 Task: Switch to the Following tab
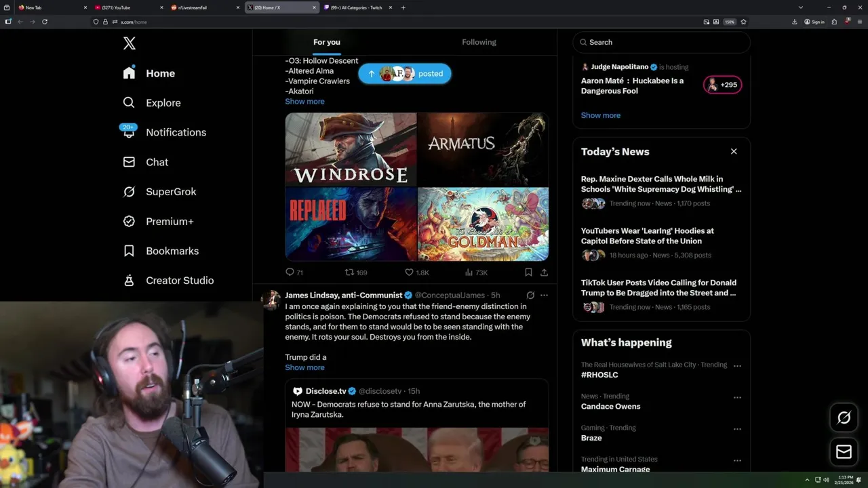[x=479, y=42]
